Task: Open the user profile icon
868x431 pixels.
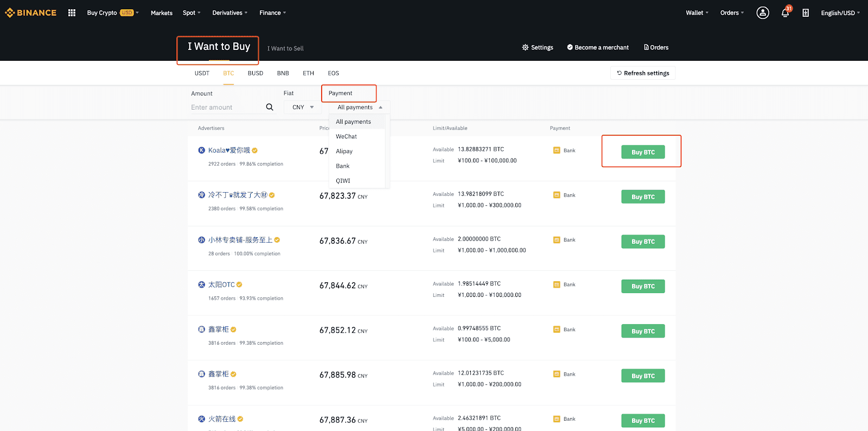Action: 762,12
